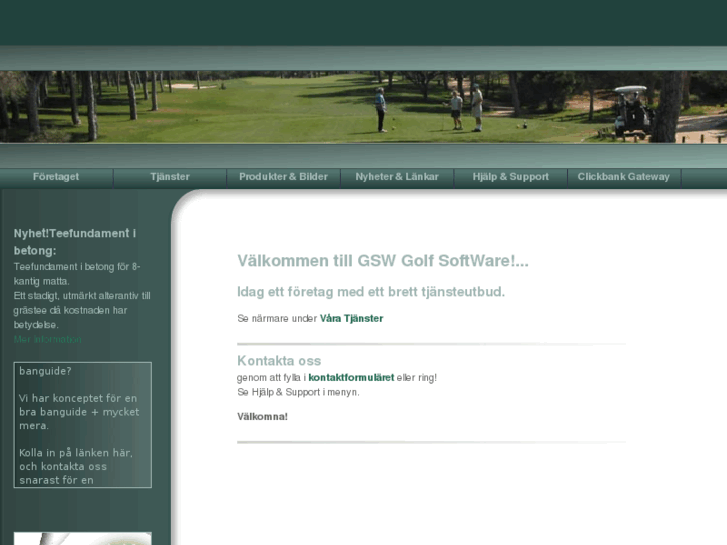Open Nyheter & Länkar menu item
The height and width of the screenshot is (545, 727).
tap(397, 177)
